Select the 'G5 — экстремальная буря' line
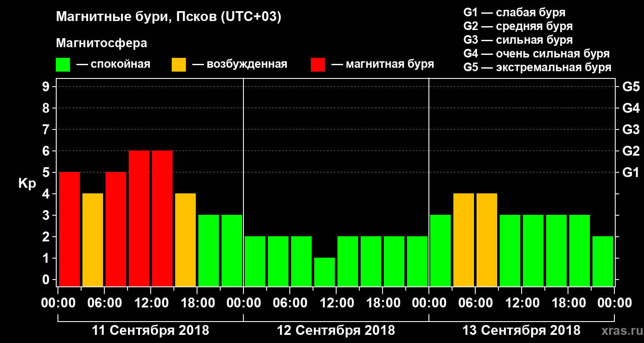This screenshot has height=343, width=644. click(x=537, y=67)
